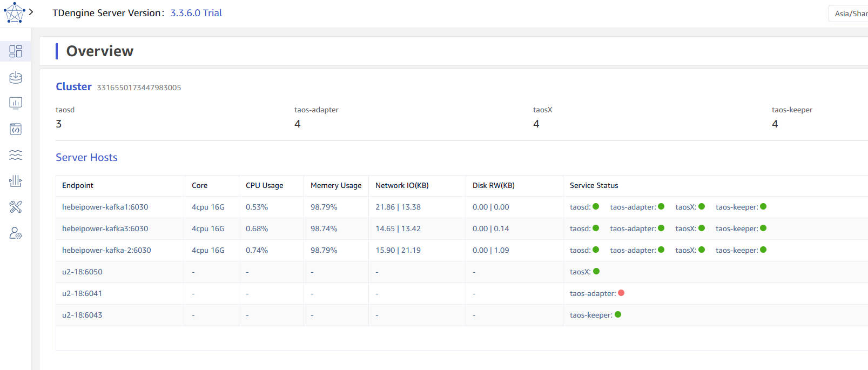Click the u2-18:6043 endpoint cell
Viewport: 868px width, 370px height.
pos(82,315)
